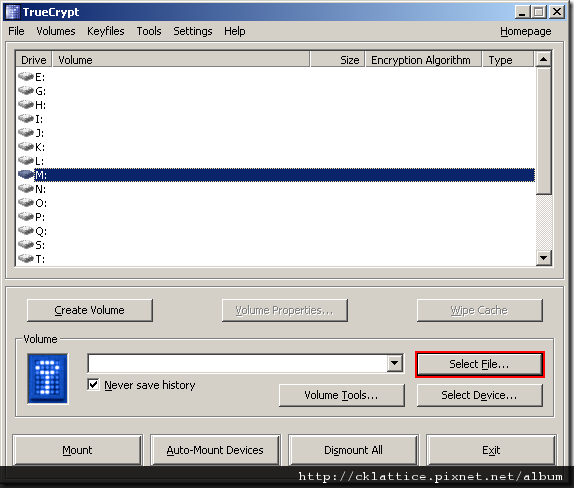The width and height of the screenshot is (574, 488).
Task: Click the drive icon for S:
Action: pyautogui.click(x=26, y=245)
